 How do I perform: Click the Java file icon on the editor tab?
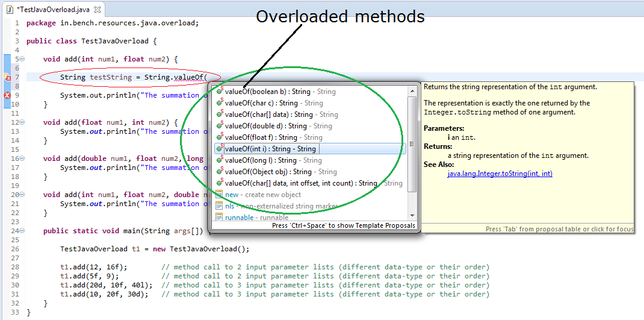click(10, 10)
